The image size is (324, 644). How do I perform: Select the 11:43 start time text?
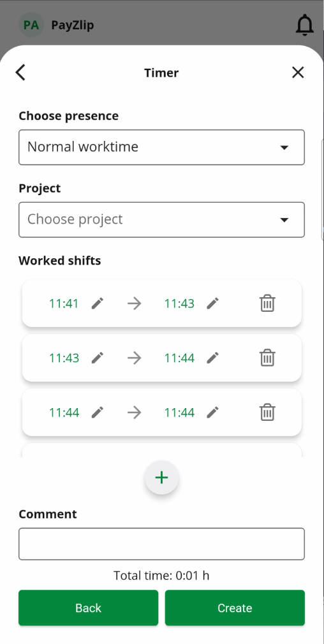coord(64,358)
